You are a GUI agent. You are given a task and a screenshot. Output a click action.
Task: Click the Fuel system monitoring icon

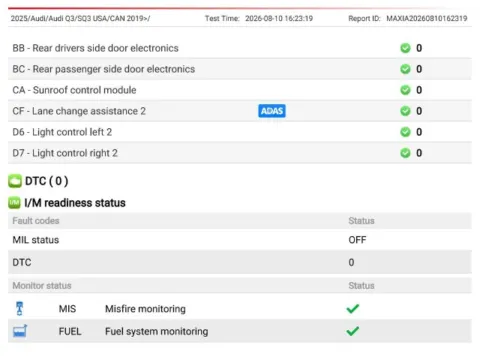(x=20, y=331)
